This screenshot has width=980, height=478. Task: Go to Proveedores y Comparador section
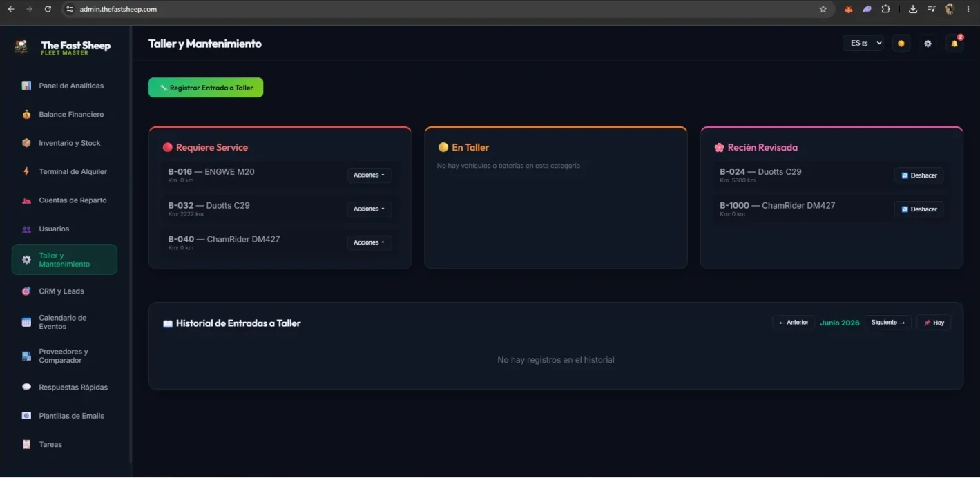tap(64, 356)
